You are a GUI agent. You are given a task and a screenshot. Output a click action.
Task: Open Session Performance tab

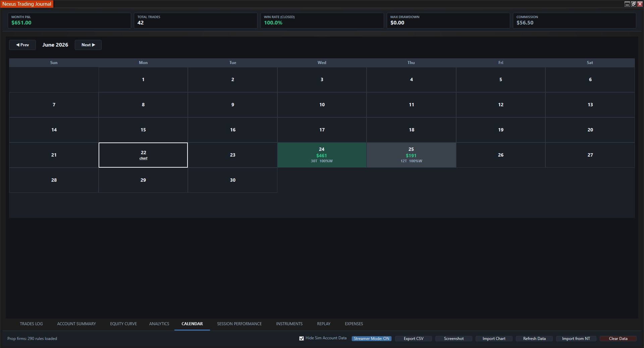tap(239, 324)
